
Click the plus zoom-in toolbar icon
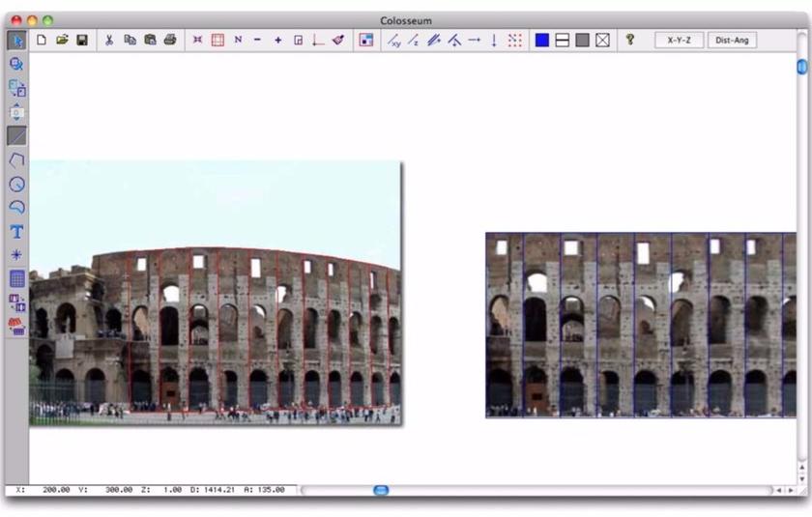point(277,40)
